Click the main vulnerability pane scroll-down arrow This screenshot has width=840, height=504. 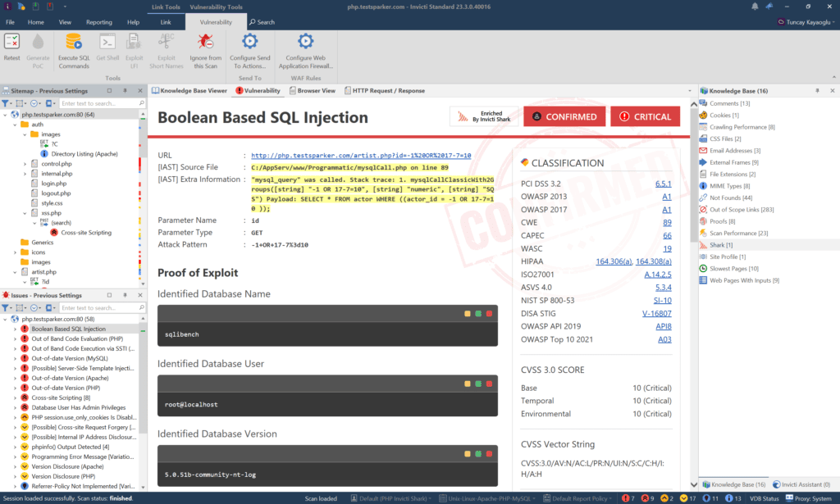click(x=694, y=484)
